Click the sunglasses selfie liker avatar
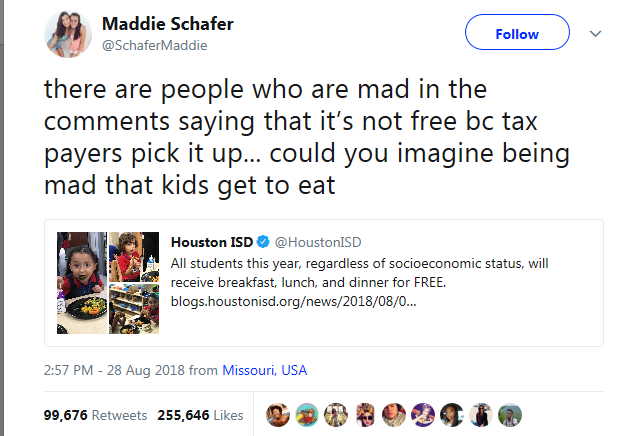The width and height of the screenshot is (632, 436). pyautogui.click(x=364, y=415)
